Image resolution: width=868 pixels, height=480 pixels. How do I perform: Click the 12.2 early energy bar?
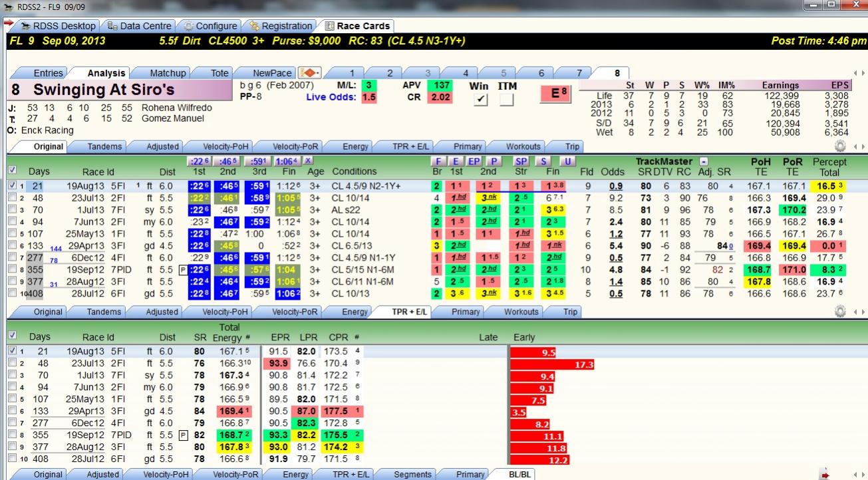541,460
